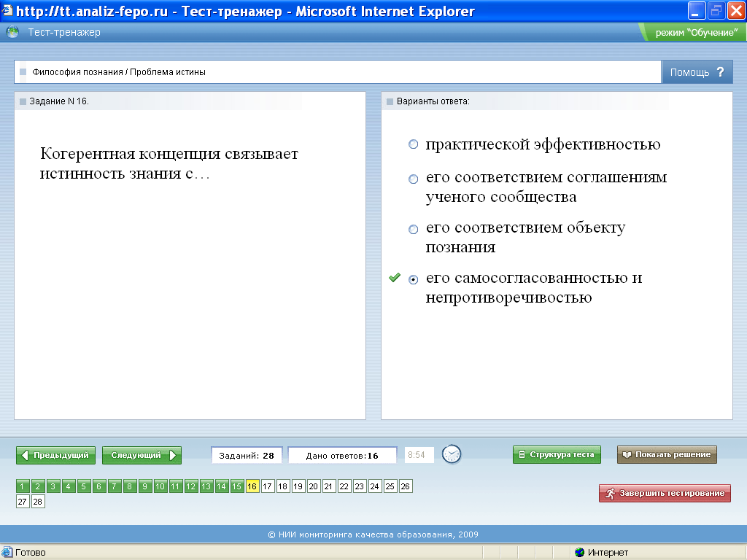This screenshot has height=560, width=747.
Task: Jump to question 7
Action: point(115,486)
